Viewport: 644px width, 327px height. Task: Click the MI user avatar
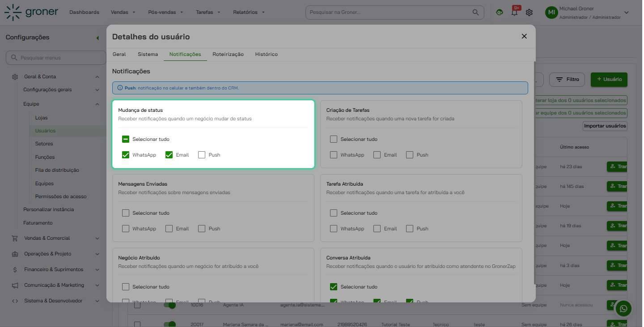(551, 13)
